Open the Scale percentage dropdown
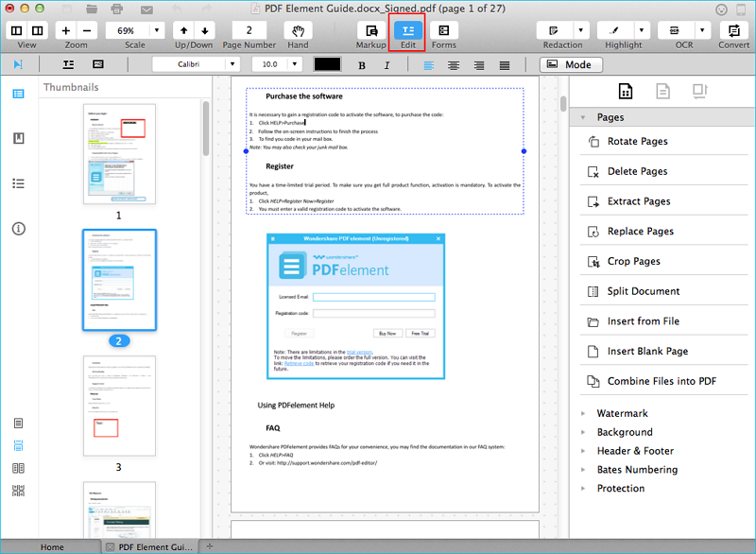Viewport: 756px width, 554px height. click(157, 31)
